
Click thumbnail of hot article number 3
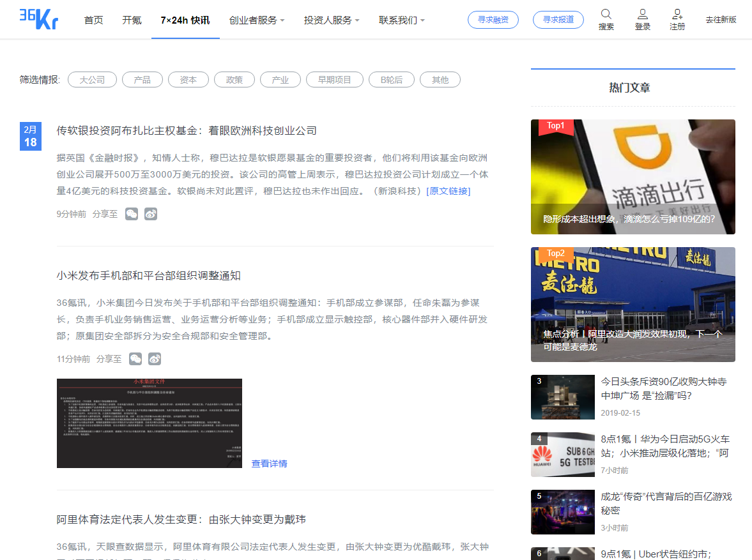click(562, 397)
